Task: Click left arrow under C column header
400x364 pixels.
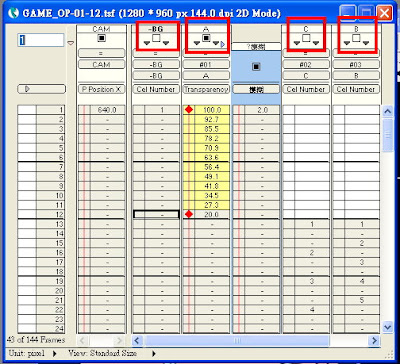Action: pos(297,43)
